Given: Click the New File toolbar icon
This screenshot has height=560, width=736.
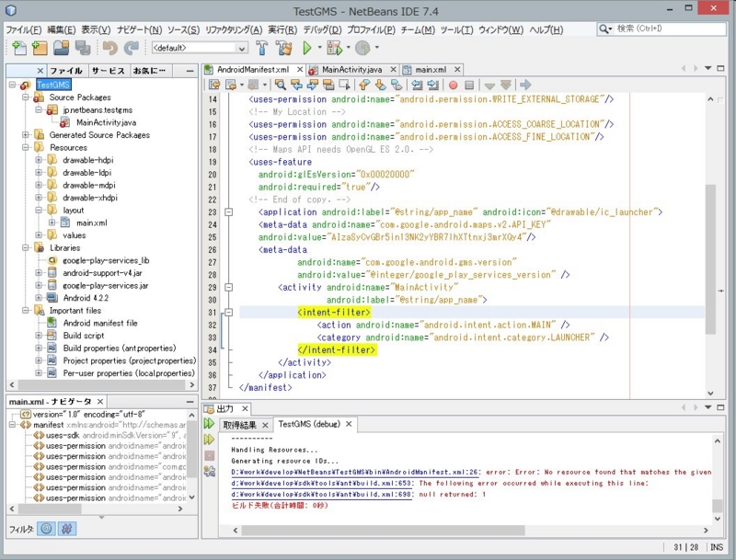Looking at the screenshot, I should point(19,48).
